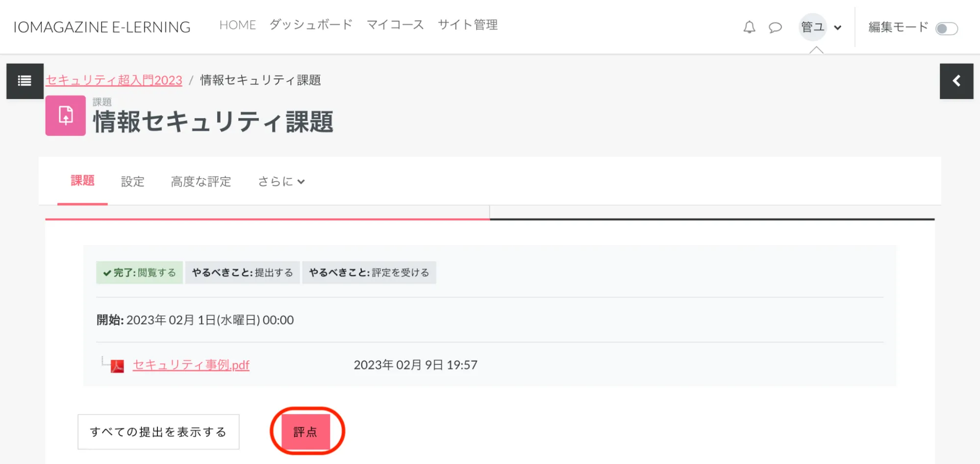Go to セキュリティ超入門2023 breadcrumb
This screenshot has width=980, height=464.
[114, 80]
